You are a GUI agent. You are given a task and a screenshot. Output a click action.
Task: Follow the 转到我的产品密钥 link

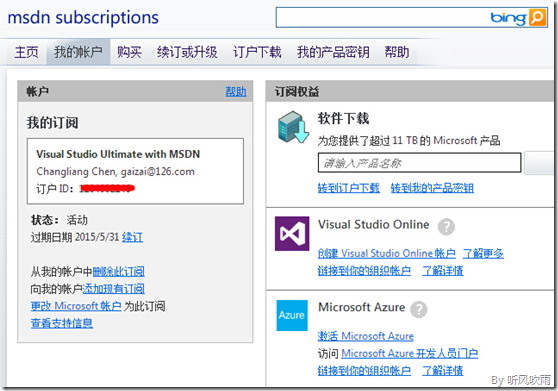tap(432, 188)
